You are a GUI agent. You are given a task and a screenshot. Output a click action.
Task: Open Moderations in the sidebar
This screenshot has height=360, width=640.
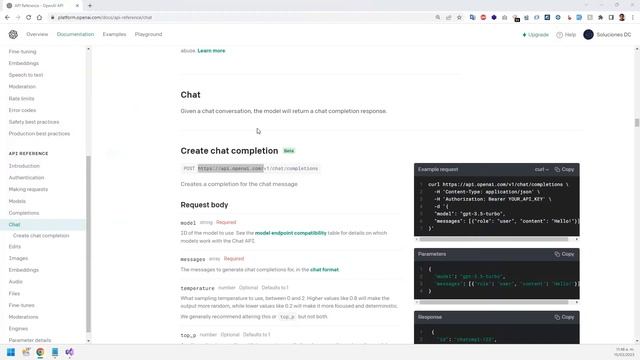tap(23, 317)
